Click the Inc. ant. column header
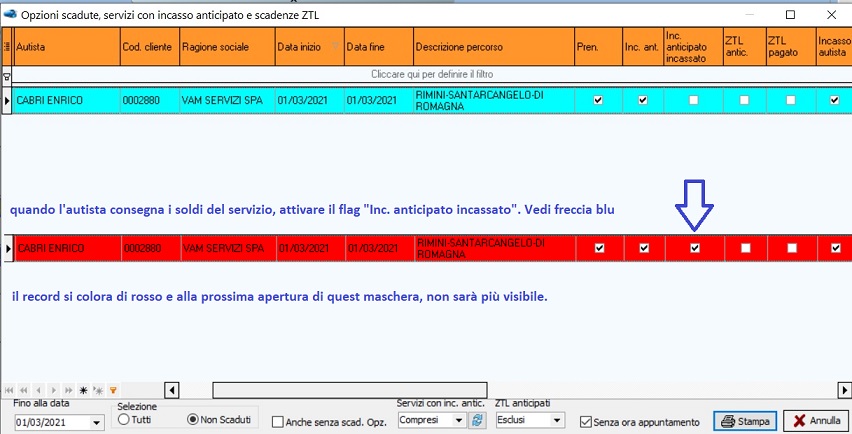The image size is (852, 434). [643, 47]
